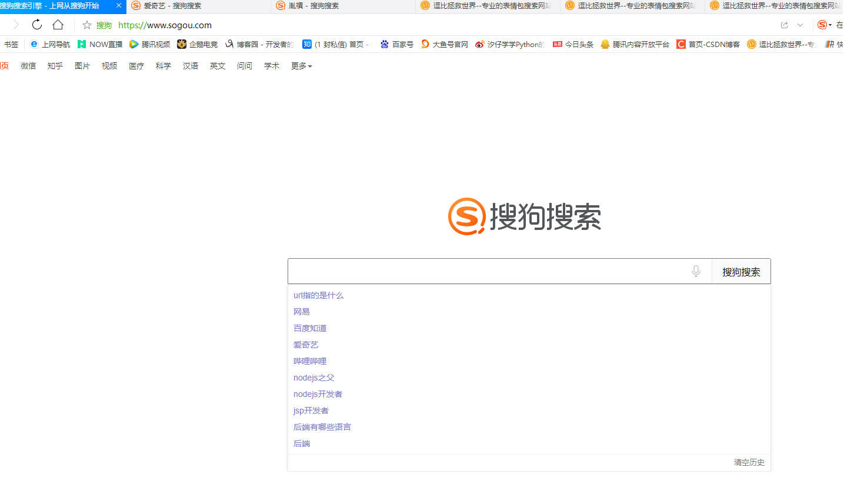This screenshot has height=504, width=844.
Task: Click the 书签 bookmarks label
Action: 11,44
